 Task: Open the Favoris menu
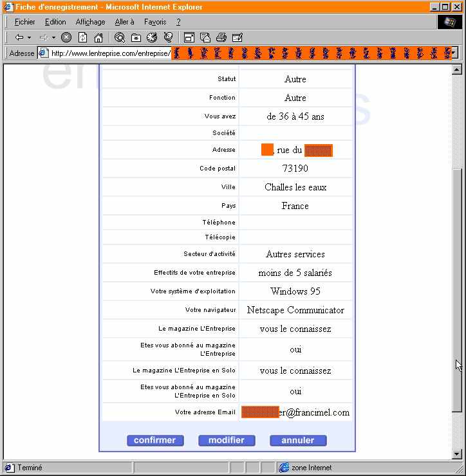point(155,22)
